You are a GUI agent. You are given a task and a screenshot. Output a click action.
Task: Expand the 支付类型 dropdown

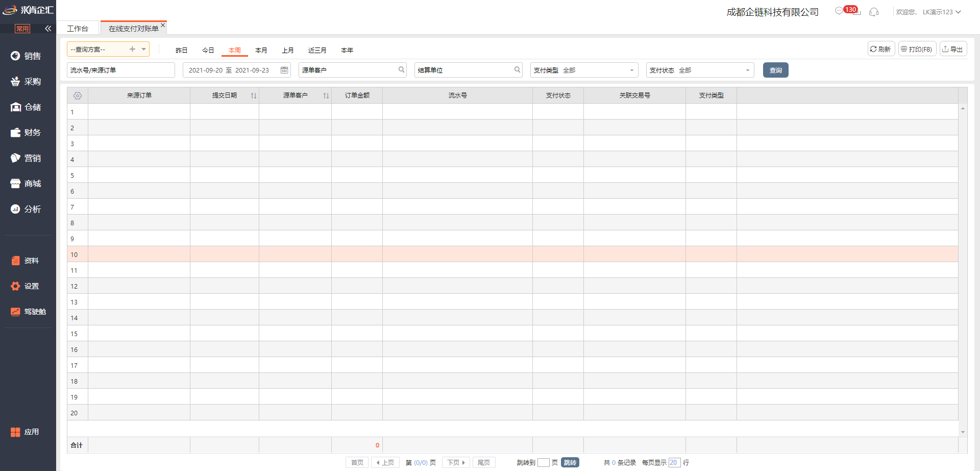click(631, 70)
